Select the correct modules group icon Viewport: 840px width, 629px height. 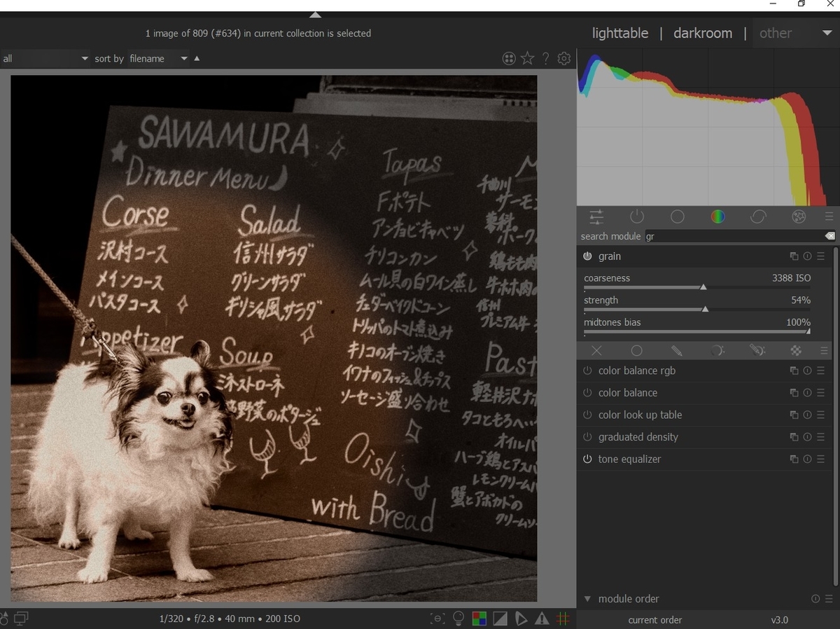758,216
